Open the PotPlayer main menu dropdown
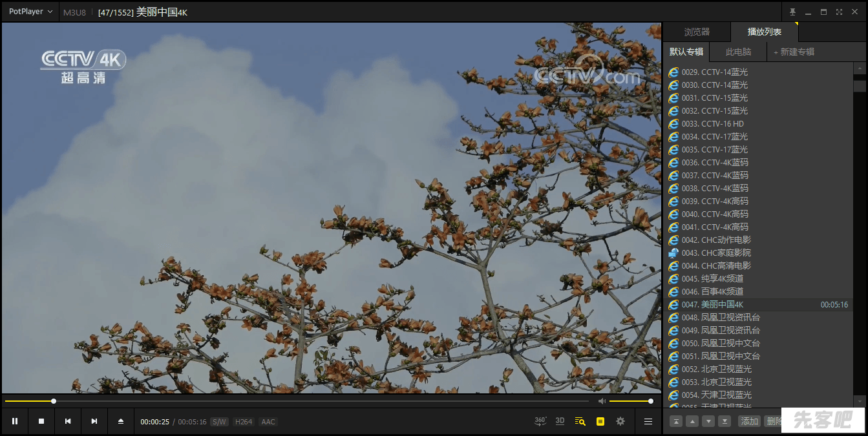The image size is (868, 436). point(30,12)
